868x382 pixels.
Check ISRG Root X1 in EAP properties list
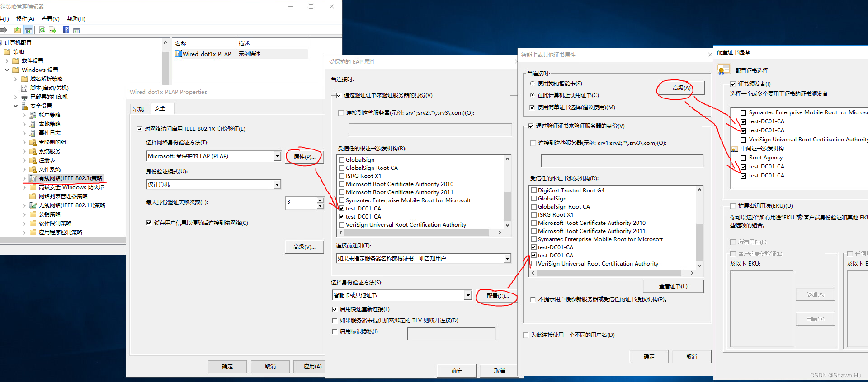click(x=342, y=176)
